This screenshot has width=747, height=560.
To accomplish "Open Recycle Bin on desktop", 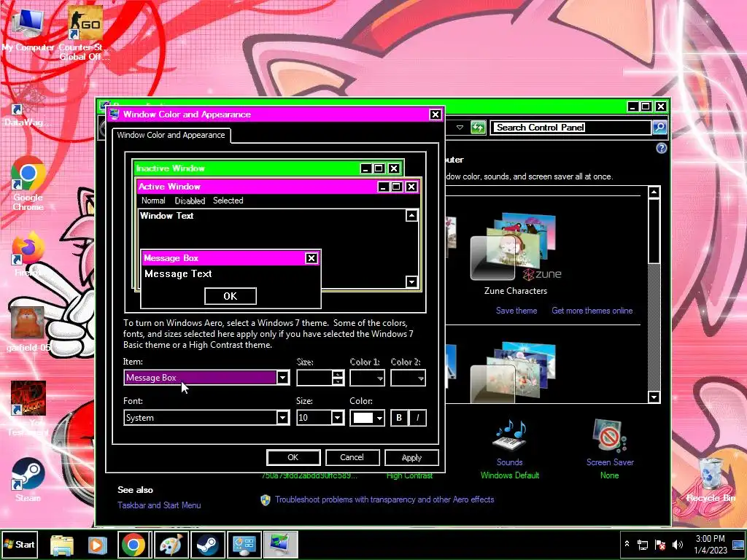I will coord(711,480).
